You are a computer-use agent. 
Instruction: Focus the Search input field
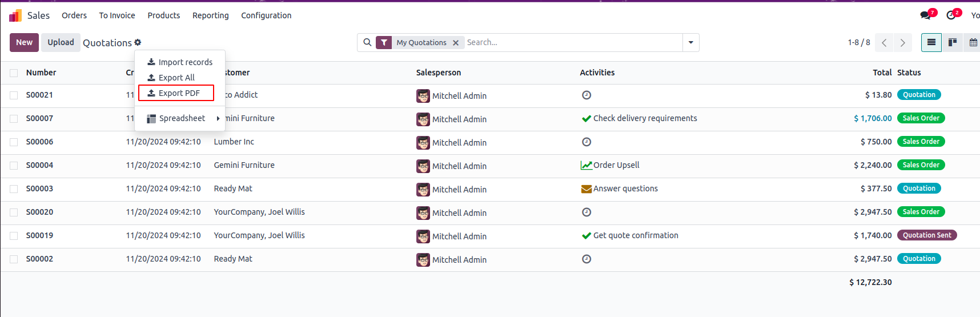click(571, 42)
